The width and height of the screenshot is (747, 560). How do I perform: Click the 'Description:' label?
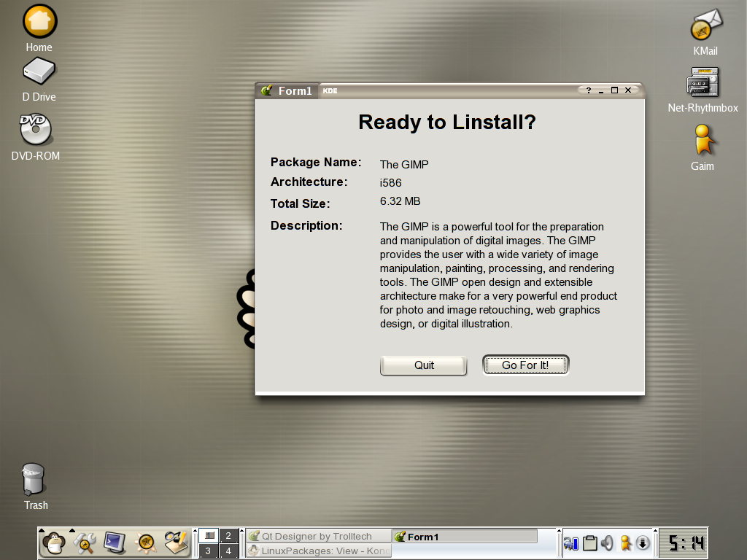(306, 226)
